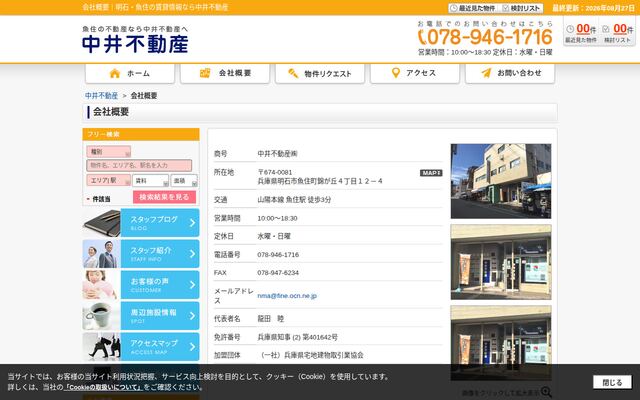
Task: Click the MAP button beside address
Action: 431,173
